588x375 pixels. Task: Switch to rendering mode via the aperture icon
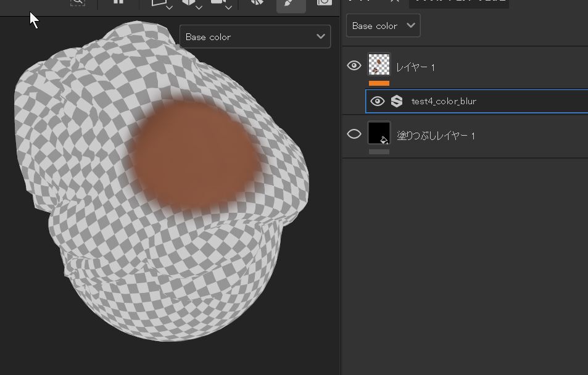pos(257,3)
